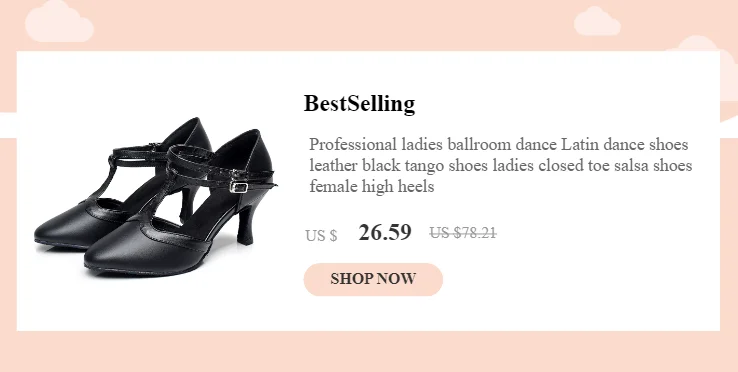Click the BestSelling heading
Screen dimensions: 738x372
pos(359,104)
